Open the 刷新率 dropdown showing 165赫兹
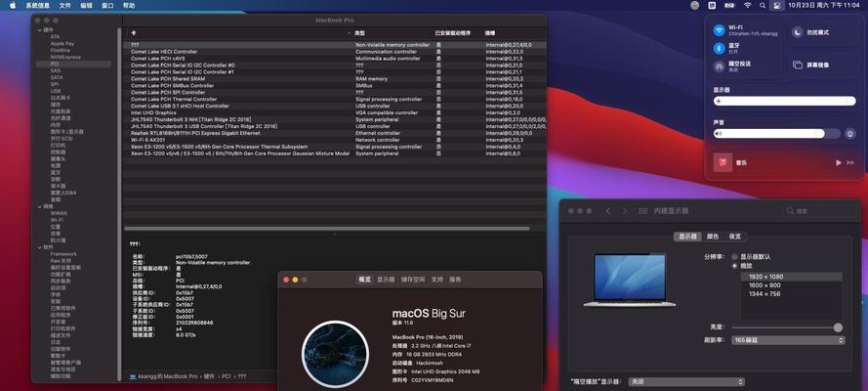Screen dimensions: 868x391 point(788,340)
